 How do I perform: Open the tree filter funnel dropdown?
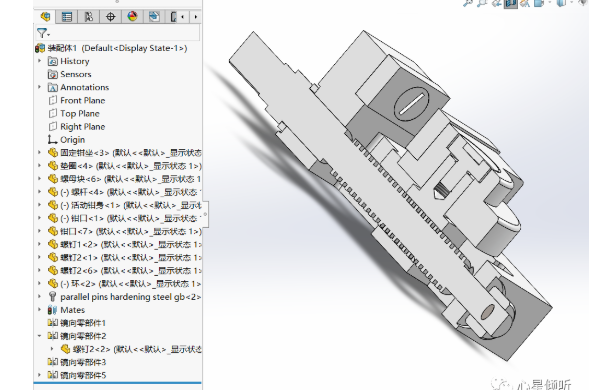pyautogui.click(x=43, y=33)
